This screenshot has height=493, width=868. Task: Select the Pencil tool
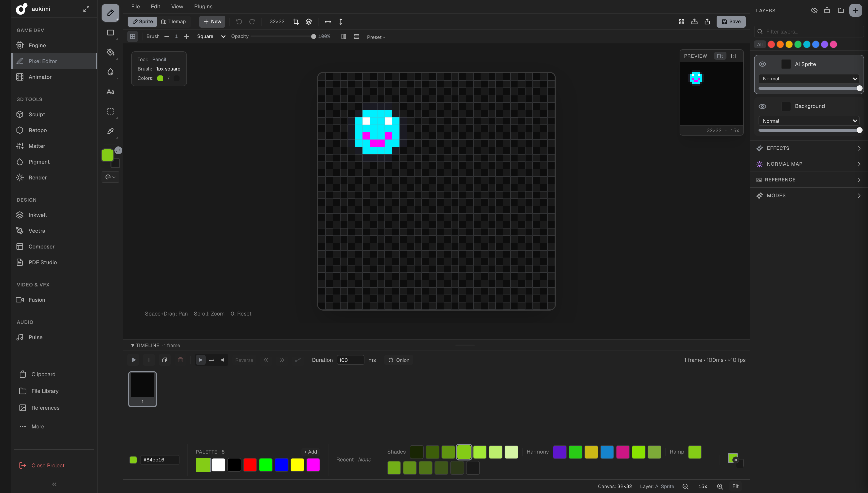click(110, 13)
